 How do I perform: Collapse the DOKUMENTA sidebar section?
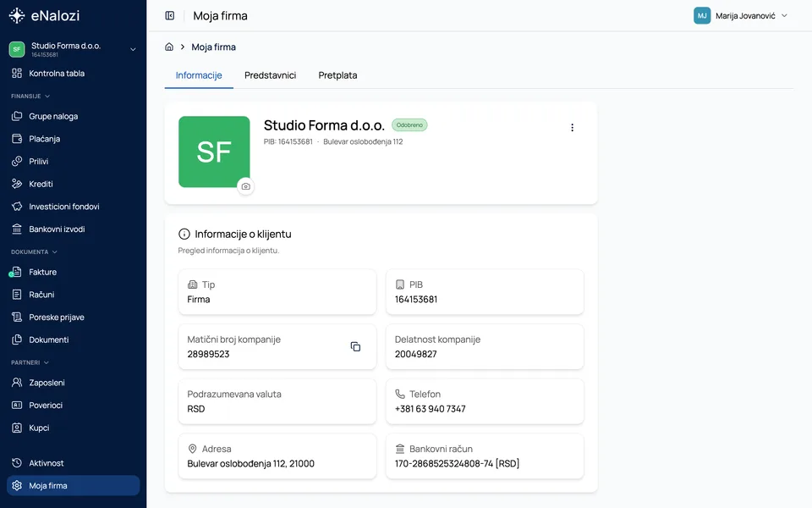34,252
